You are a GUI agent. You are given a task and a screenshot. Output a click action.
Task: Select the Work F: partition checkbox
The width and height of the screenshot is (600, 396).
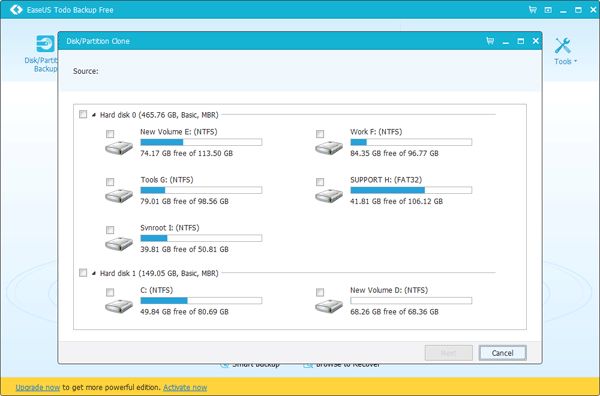click(x=320, y=134)
